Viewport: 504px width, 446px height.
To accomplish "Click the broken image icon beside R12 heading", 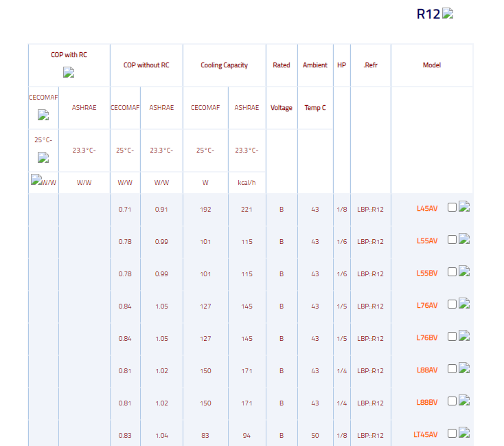I will pyautogui.click(x=448, y=14).
